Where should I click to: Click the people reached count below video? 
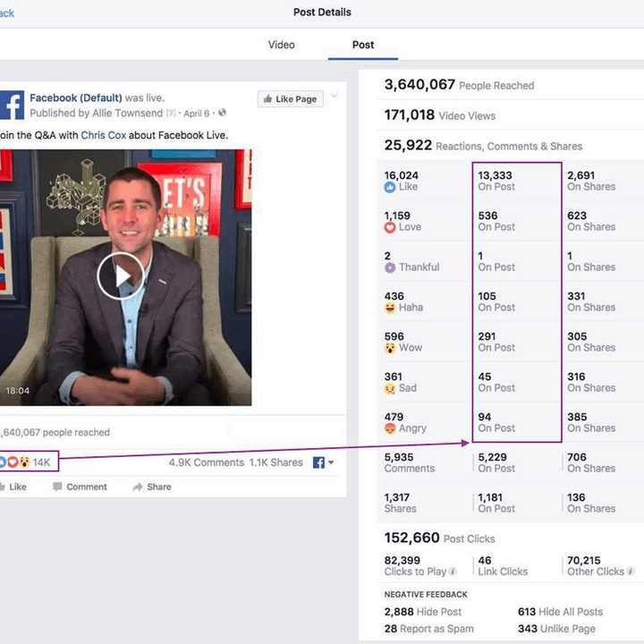click(x=55, y=433)
